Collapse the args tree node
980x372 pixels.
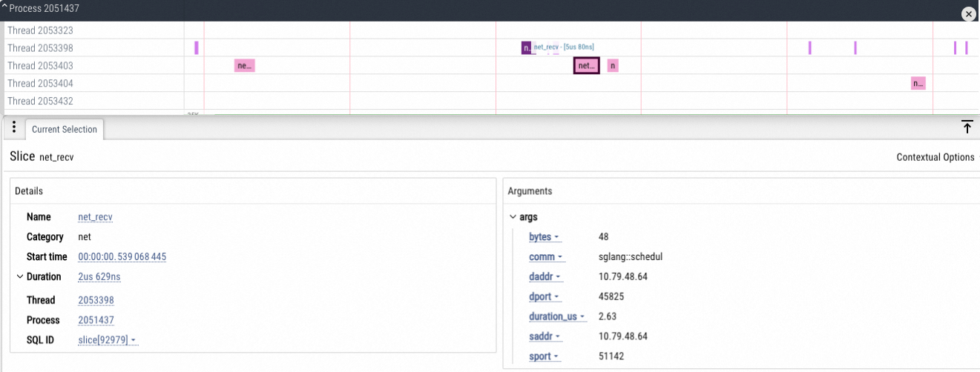pos(513,217)
